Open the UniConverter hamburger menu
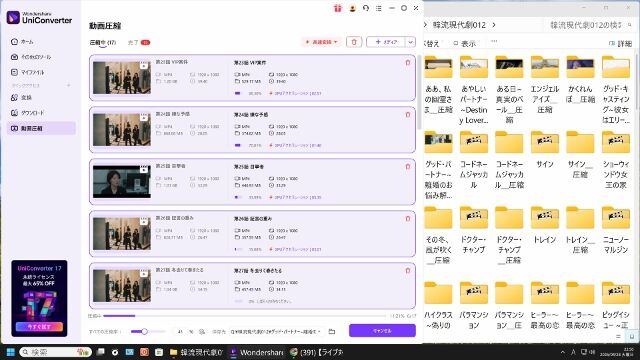This screenshot has height=360, width=640. (379, 8)
